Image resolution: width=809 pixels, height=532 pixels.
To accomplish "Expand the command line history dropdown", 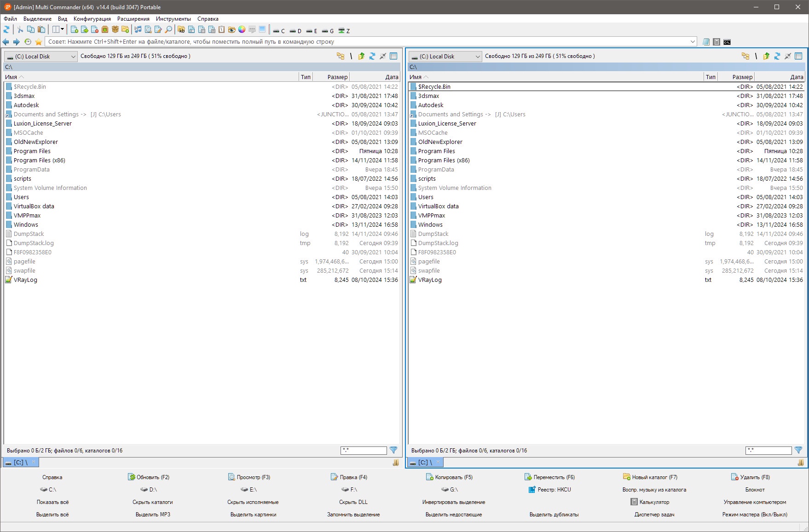I will pos(693,42).
